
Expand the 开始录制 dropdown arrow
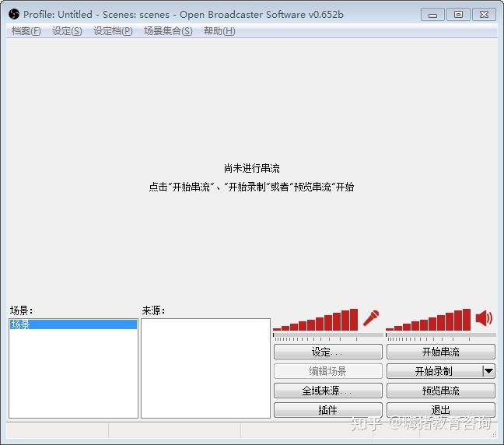point(488,371)
